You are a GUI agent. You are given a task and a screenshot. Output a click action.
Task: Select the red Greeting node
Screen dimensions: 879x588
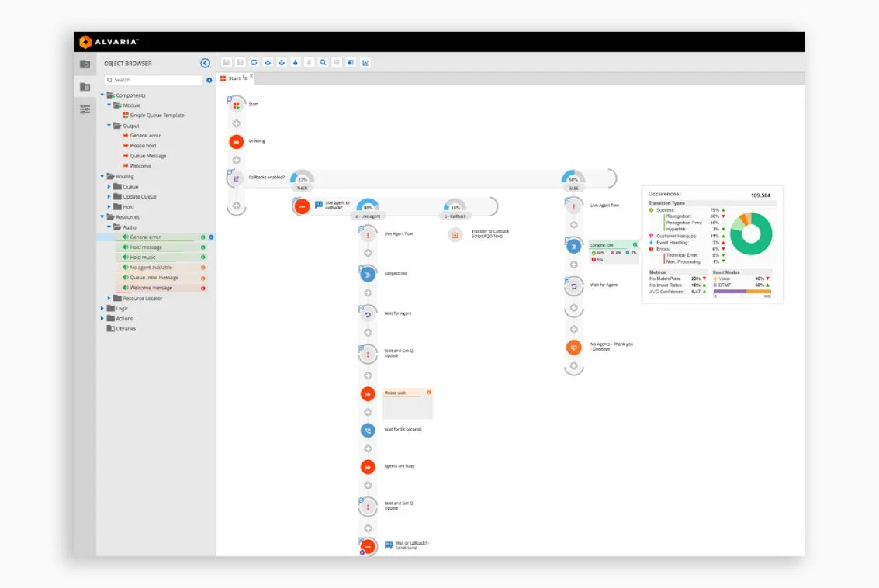[237, 142]
